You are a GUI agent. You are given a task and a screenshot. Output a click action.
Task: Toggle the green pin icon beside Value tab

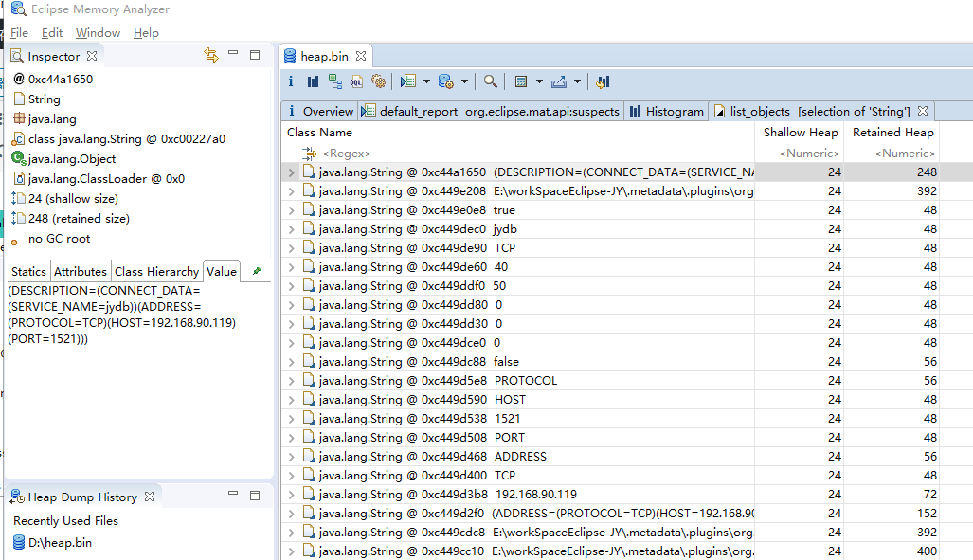[257, 271]
